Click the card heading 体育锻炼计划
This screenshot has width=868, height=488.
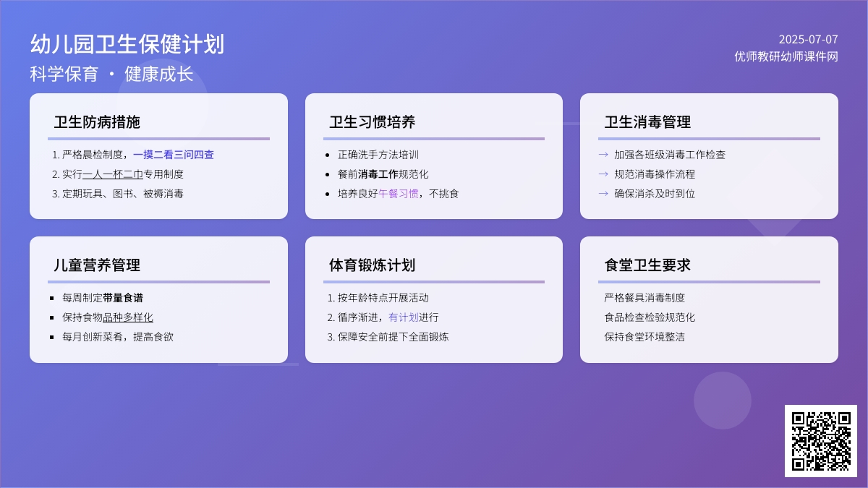click(x=373, y=265)
